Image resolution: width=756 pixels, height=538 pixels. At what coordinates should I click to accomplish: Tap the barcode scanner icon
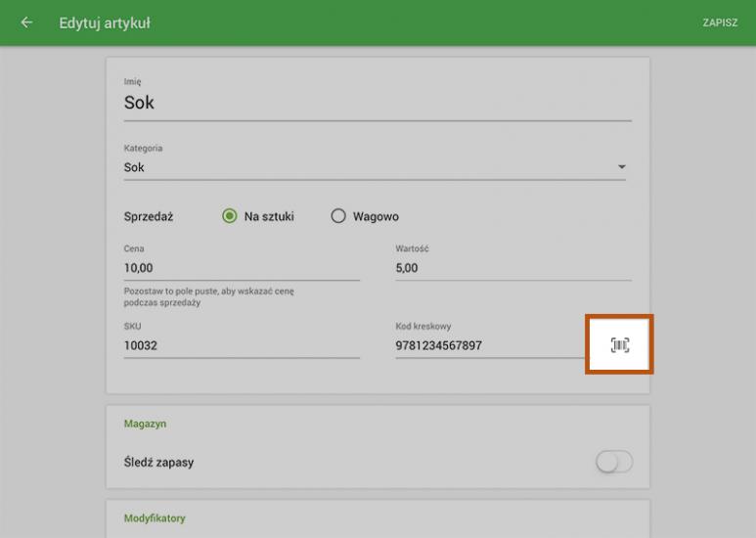coord(619,344)
